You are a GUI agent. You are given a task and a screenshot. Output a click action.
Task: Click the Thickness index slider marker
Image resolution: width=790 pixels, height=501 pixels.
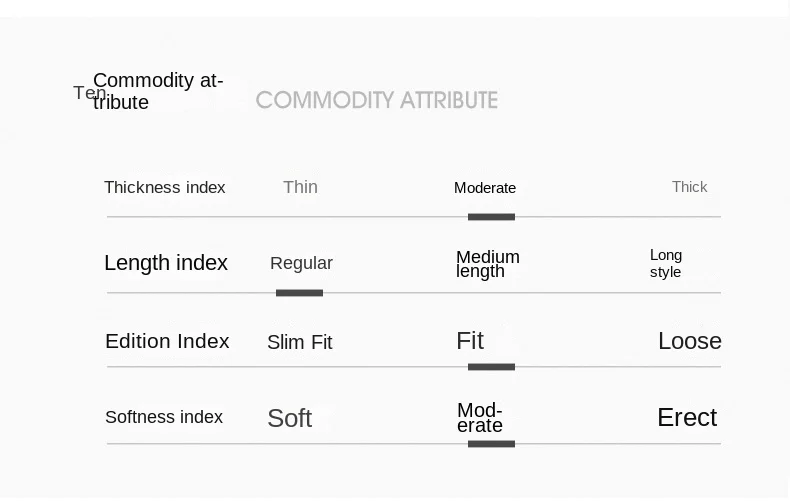(491, 216)
